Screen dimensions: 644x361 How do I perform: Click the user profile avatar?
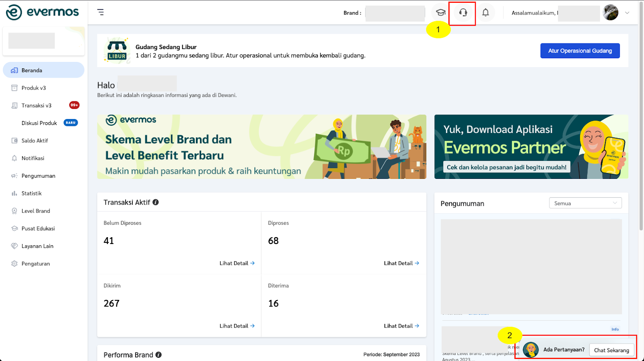[x=610, y=12]
